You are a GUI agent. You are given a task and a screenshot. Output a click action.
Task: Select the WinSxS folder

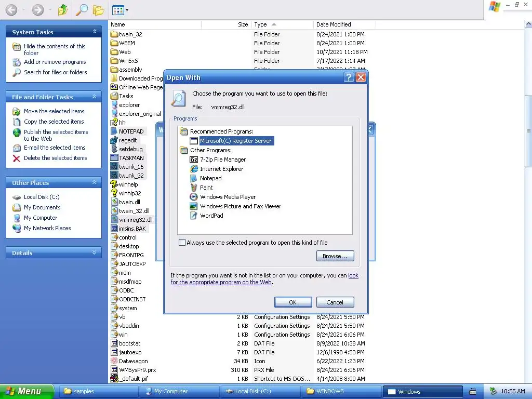click(x=128, y=61)
